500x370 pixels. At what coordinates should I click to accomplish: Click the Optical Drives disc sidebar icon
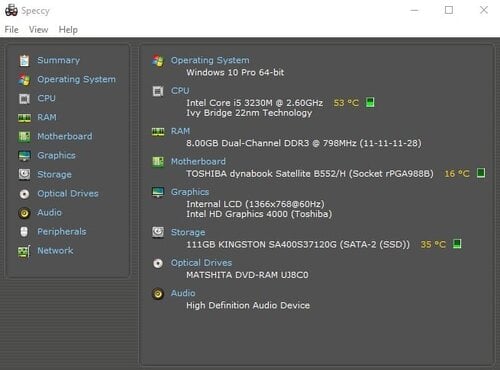coord(24,194)
